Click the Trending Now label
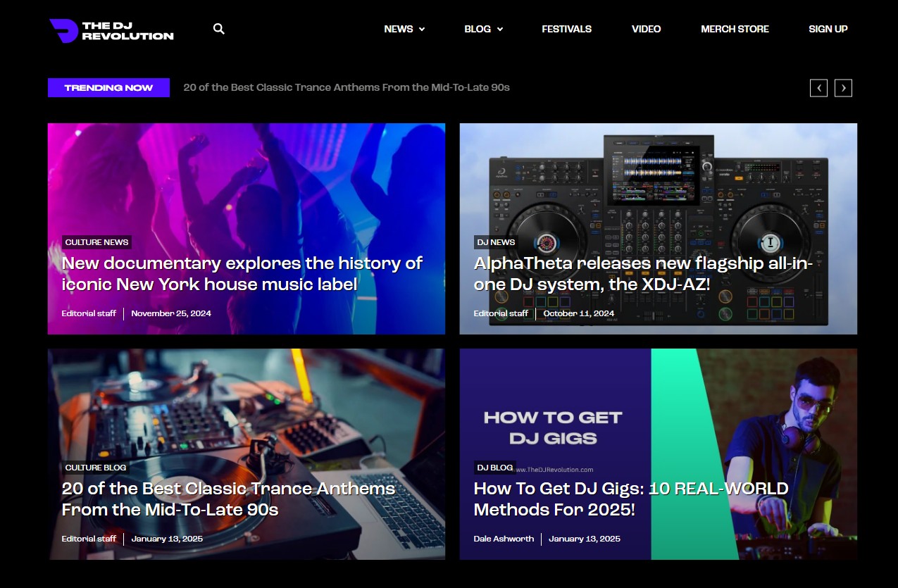The height and width of the screenshot is (588, 898). tap(108, 88)
